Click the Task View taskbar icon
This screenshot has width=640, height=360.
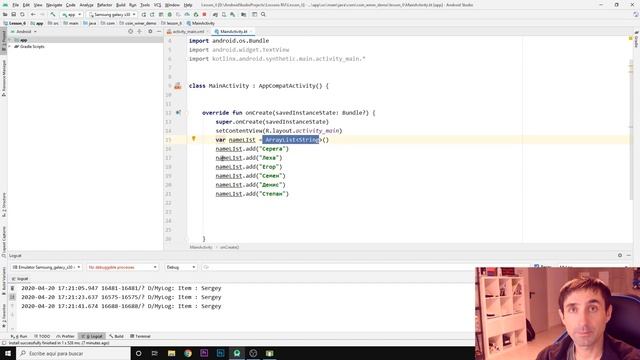tap(155, 353)
